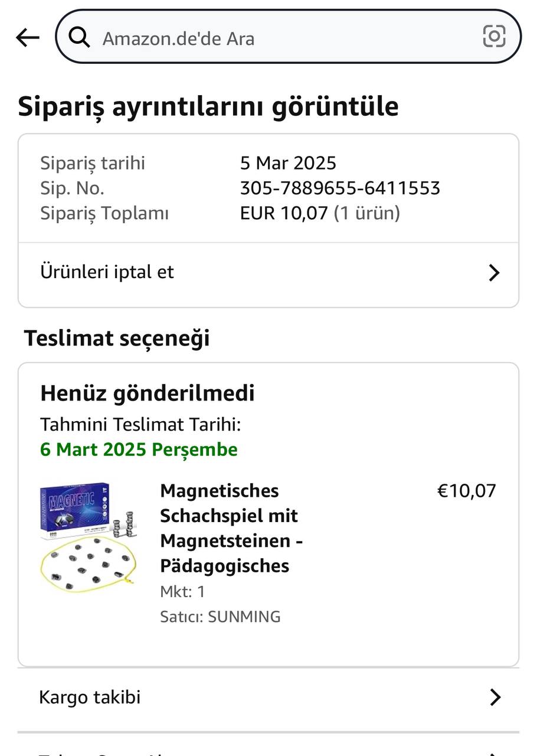
Task: Open the camera lens scan icon
Action: 494,37
